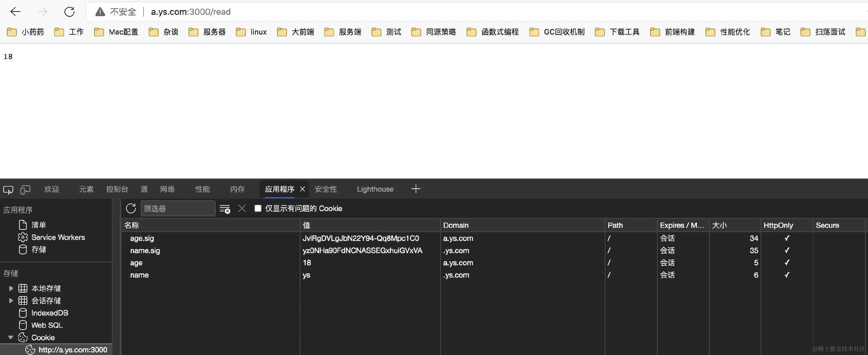Expand 会话存储 tree node
This screenshot has width=868, height=355.
click(x=11, y=300)
